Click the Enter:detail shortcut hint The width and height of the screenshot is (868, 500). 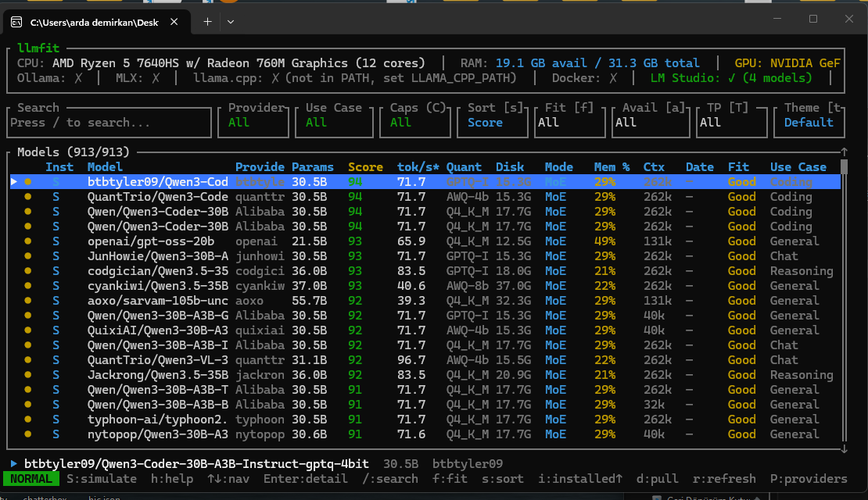(x=306, y=479)
